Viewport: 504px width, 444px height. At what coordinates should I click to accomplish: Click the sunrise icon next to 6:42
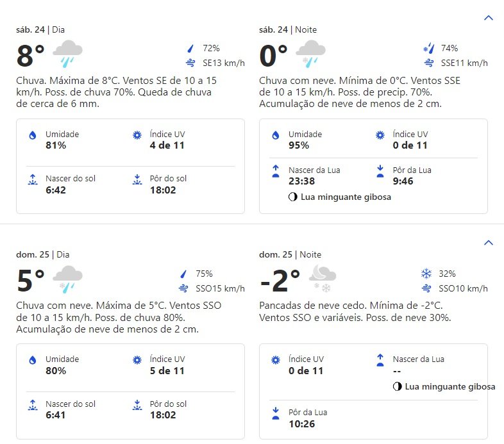click(33, 179)
